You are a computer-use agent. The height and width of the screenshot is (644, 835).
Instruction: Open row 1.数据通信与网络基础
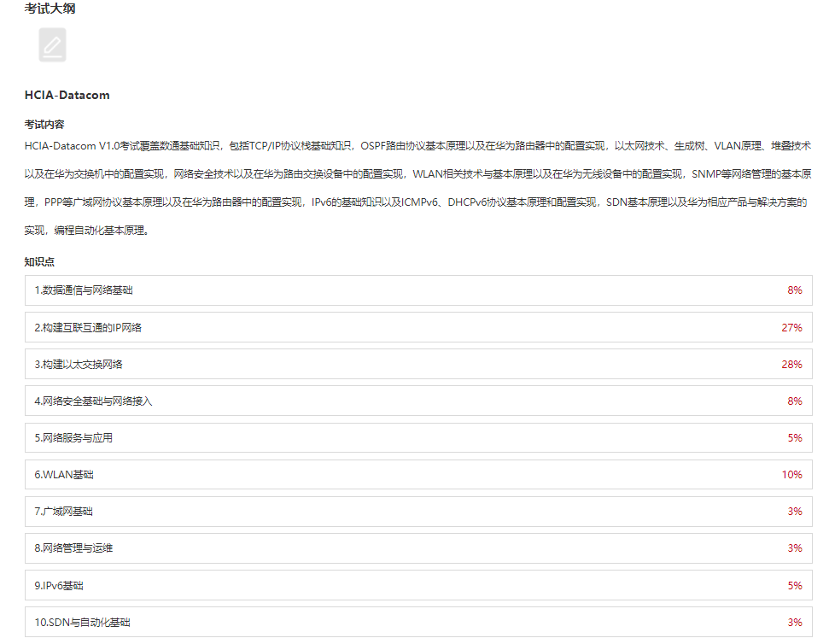[x=418, y=290]
